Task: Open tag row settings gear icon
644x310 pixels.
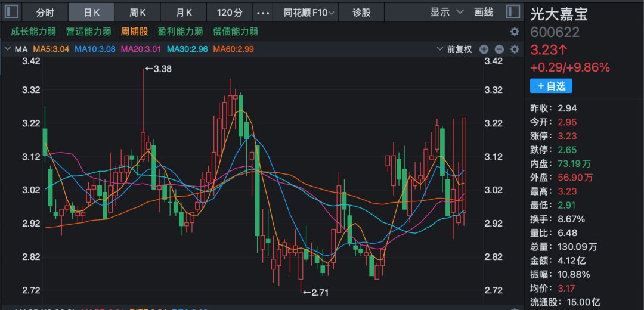Action: click(514, 32)
